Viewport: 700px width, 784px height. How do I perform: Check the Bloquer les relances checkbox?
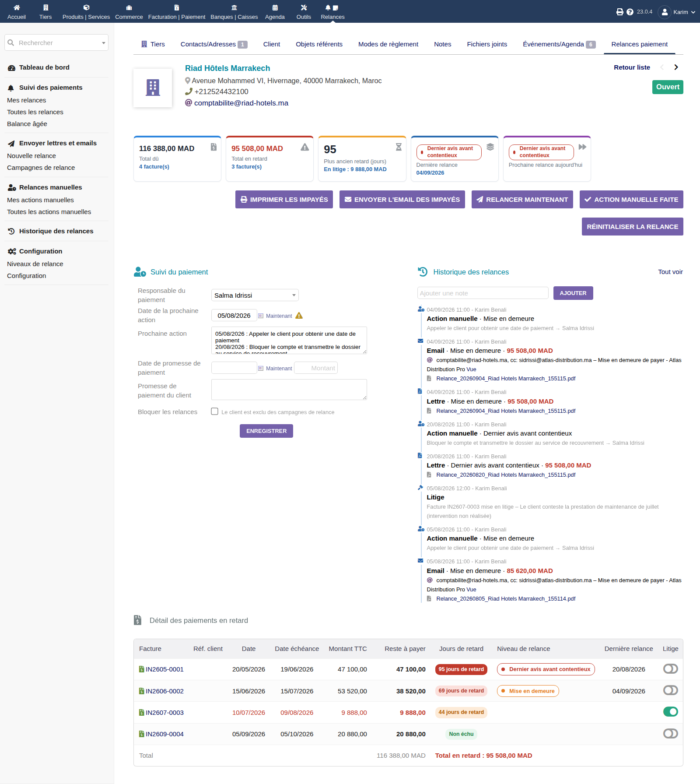214,411
